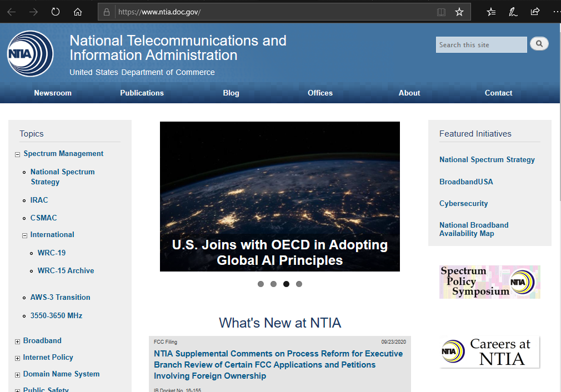561x392 pixels.
Task: Expand the Public Safety topic
Action: 17,390
